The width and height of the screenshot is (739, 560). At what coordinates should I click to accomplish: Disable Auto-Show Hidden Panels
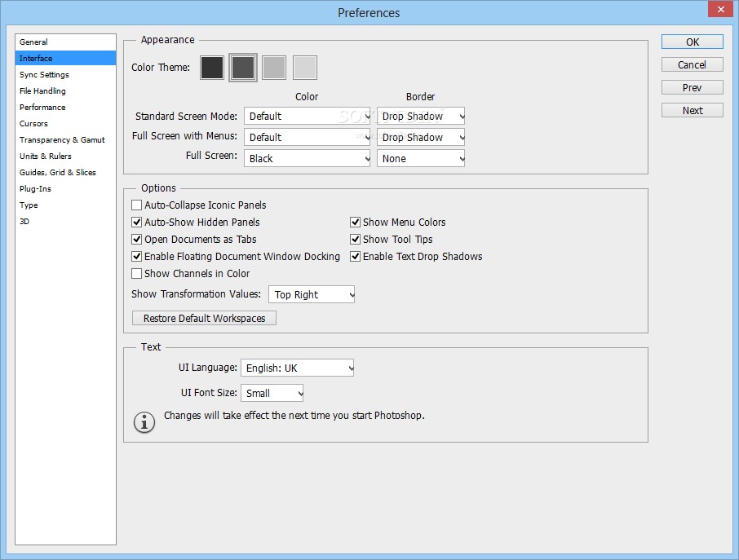[x=136, y=222]
